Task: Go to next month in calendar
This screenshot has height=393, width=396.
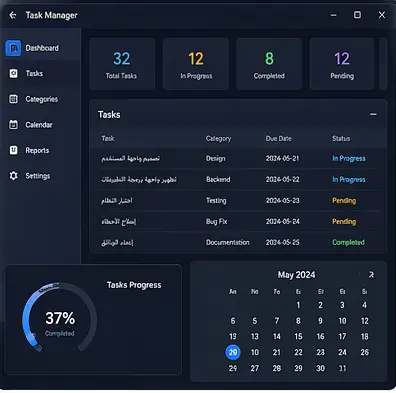Action: [371, 275]
